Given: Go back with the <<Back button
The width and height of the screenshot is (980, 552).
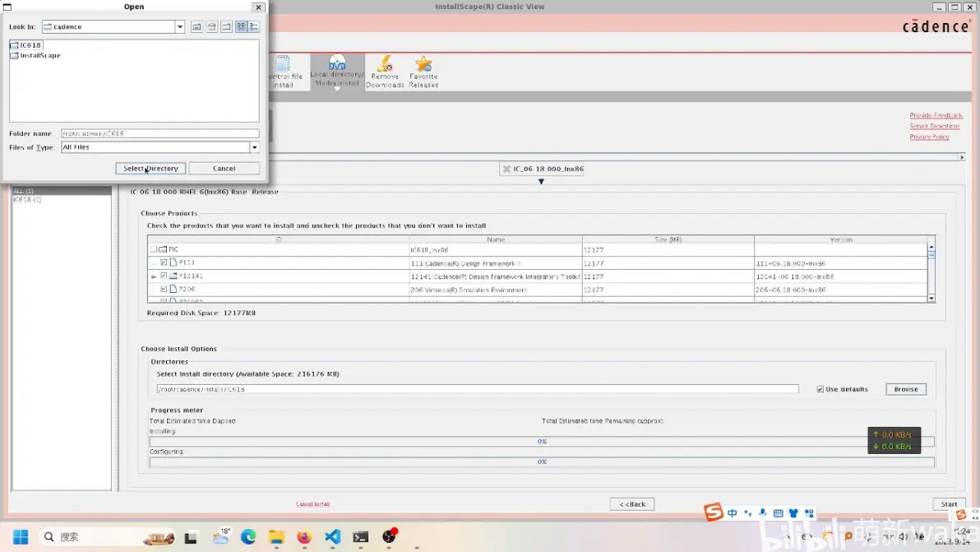Looking at the screenshot, I should tap(632, 503).
